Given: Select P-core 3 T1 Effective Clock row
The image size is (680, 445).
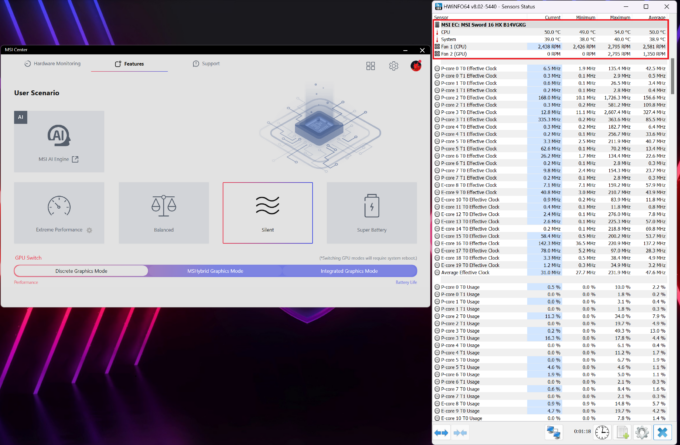Looking at the screenshot, I should click(551, 119).
